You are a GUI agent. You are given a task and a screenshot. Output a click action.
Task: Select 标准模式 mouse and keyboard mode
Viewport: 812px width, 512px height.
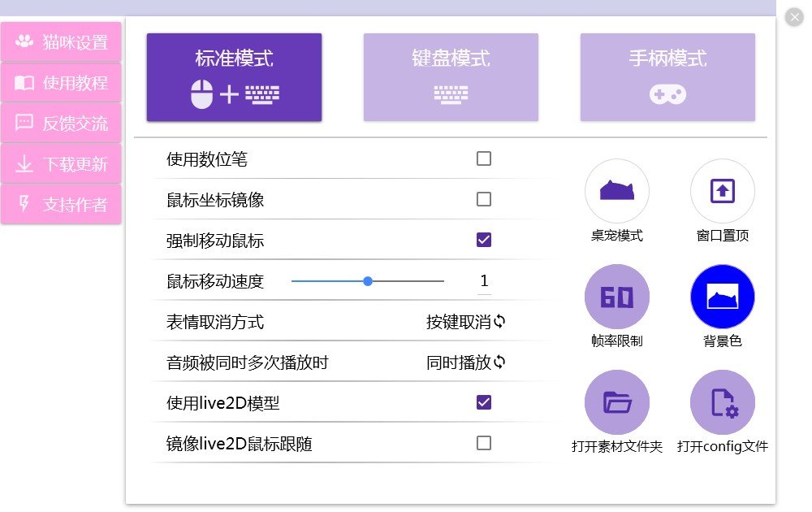(234, 77)
